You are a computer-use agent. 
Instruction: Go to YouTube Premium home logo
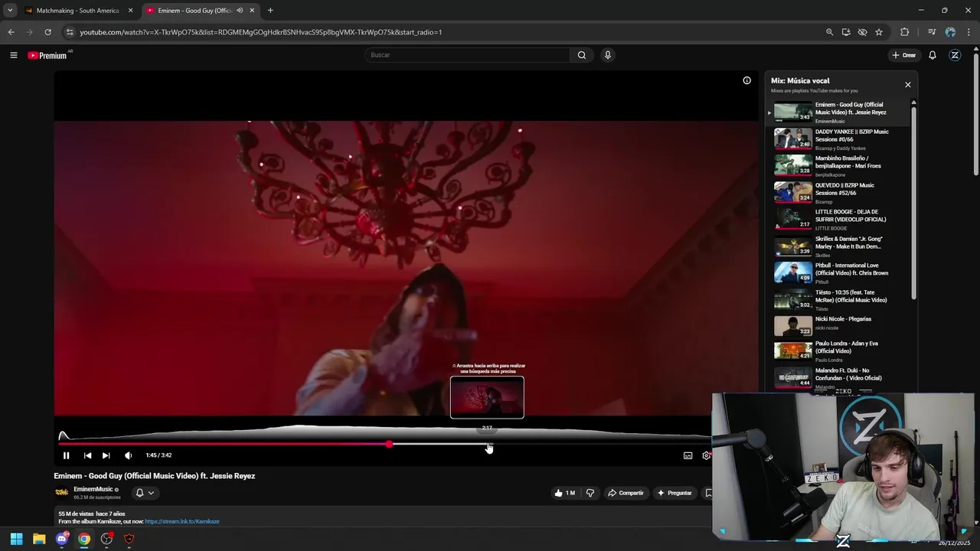click(47, 55)
